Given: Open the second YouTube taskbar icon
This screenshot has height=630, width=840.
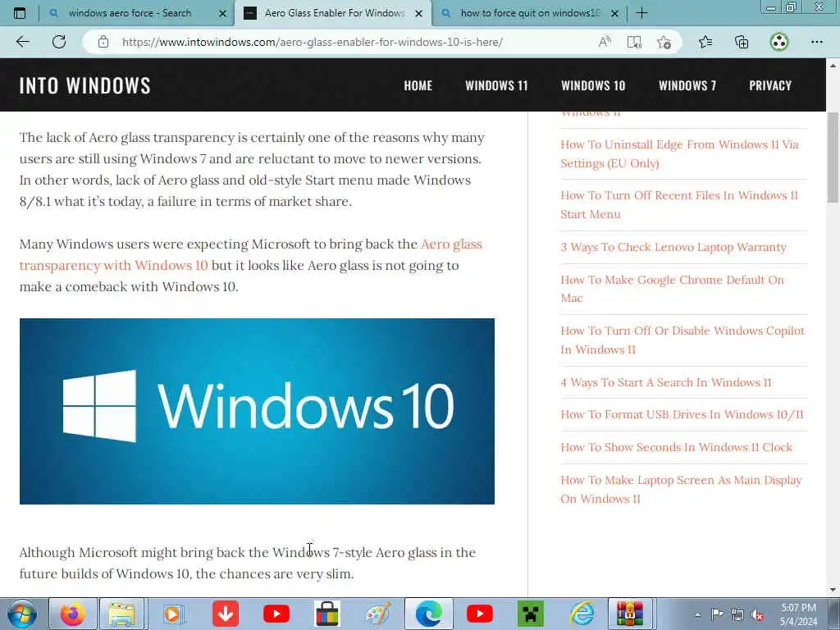Looking at the screenshot, I should [x=479, y=614].
